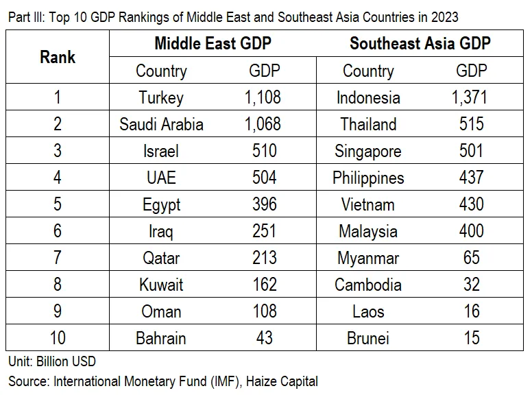Click Israel's GDP value 510
This screenshot has height=395, width=532.
(x=264, y=151)
